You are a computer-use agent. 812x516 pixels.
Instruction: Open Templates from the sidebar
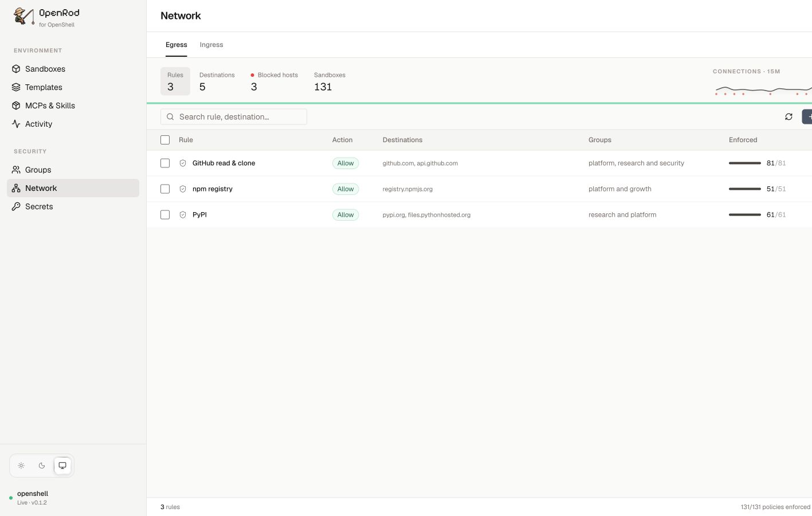[73, 87]
